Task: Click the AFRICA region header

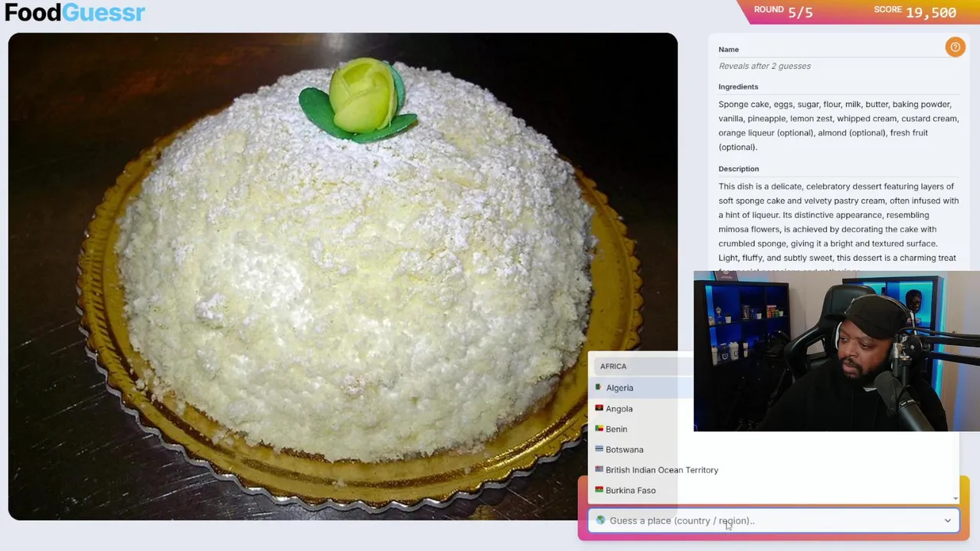Action: (613, 367)
